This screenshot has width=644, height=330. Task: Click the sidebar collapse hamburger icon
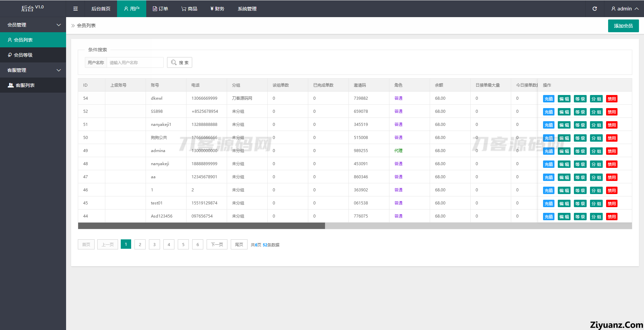coord(75,9)
